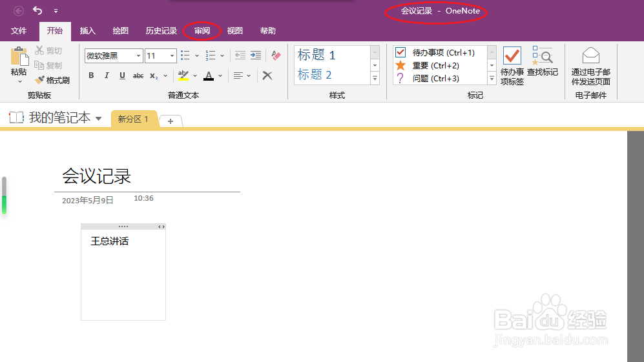
Task: Expand paragraph alignment options arrow
Action: [249, 76]
